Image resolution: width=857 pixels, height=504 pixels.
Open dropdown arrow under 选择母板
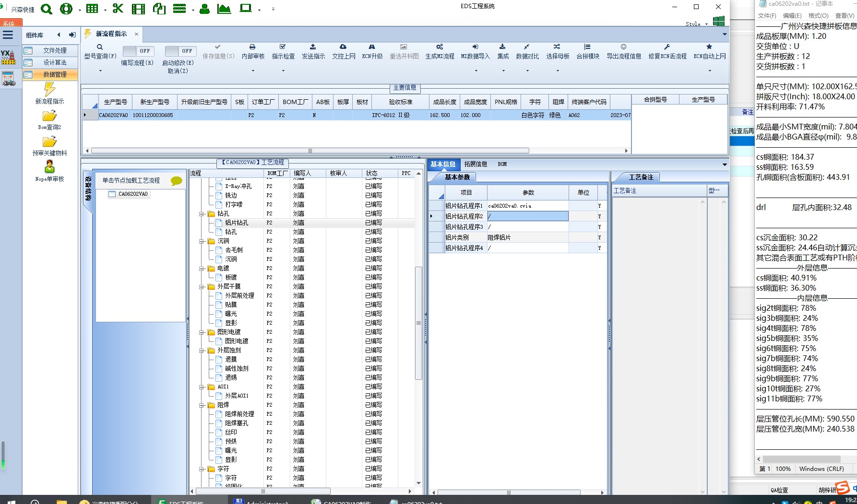pos(558,71)
